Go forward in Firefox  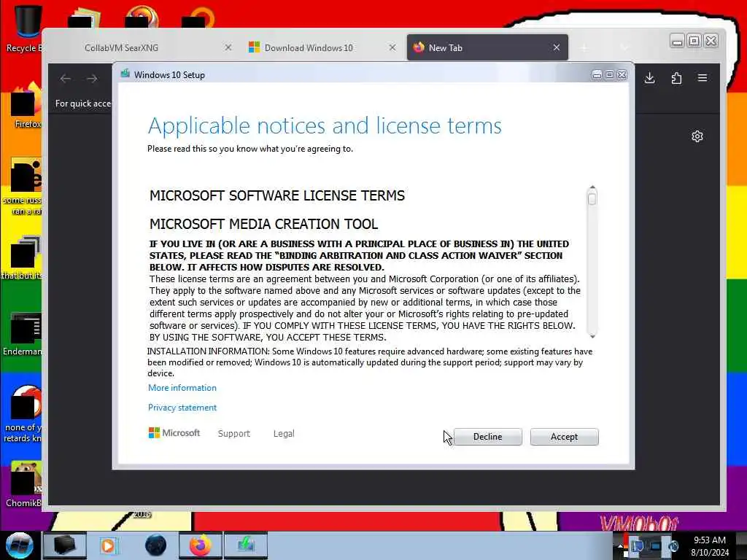[92, 79]
